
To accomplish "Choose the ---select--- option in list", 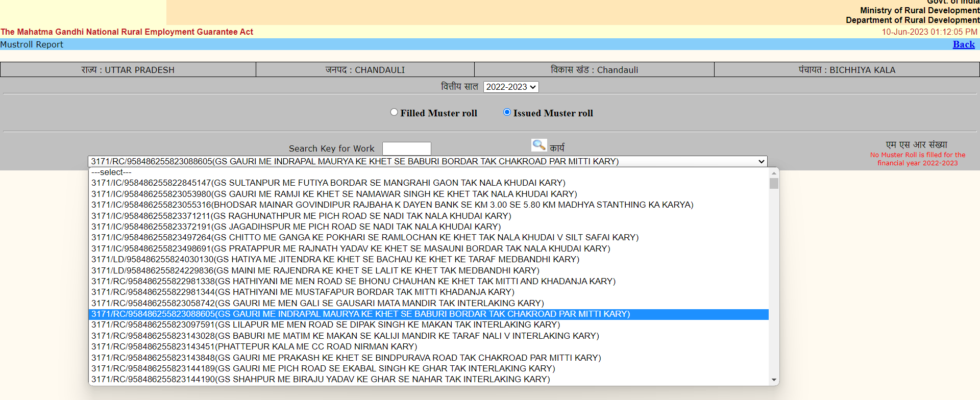I will point(111,172).
